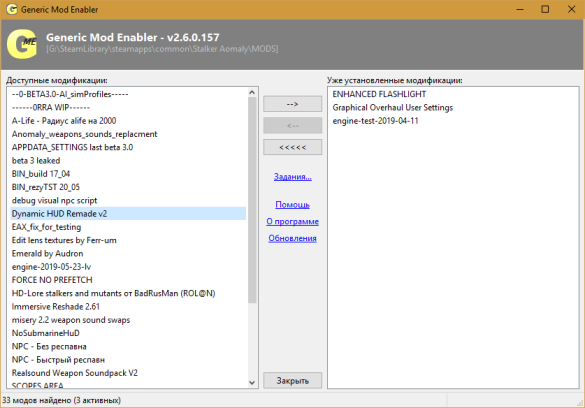The width and height of the screenshot is (585, 408).
Task: Click the available mods scrollbar thumb
Action: pyautogui.click(x=252, y=200)
